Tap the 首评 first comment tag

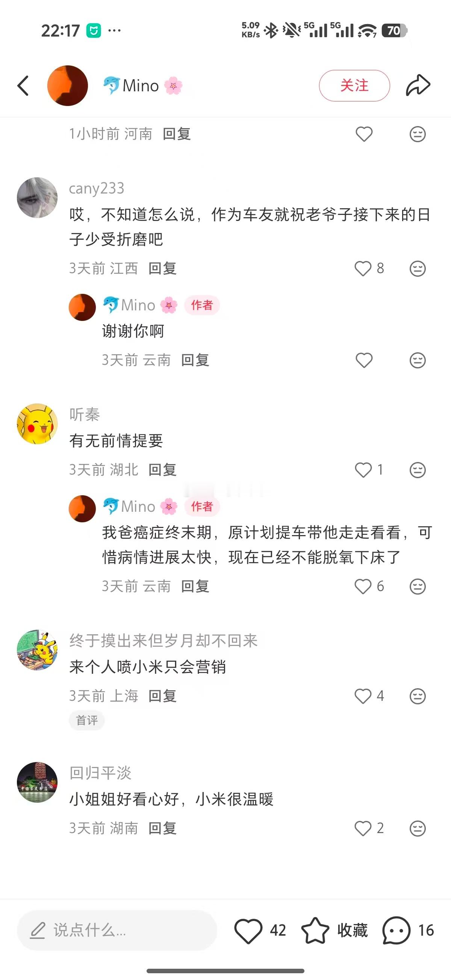(x=87, y=720)
